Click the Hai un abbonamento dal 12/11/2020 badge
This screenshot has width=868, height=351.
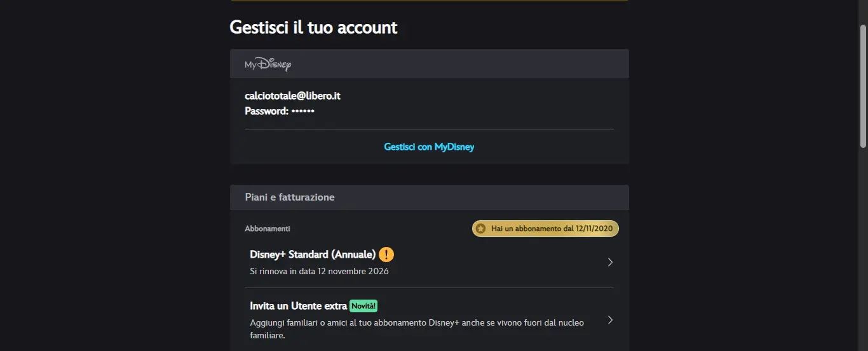pyautogui.click(x=545, y=228)
